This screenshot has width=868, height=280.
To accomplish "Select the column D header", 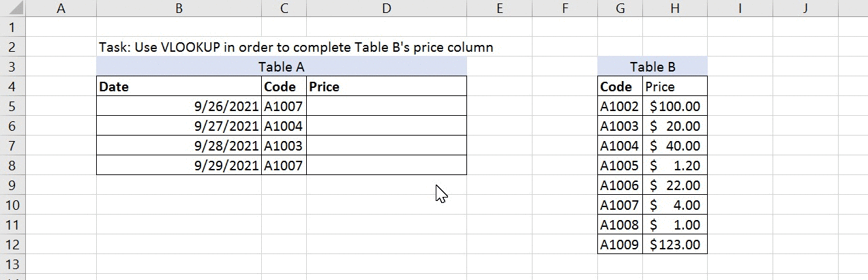I will point(387,9).
